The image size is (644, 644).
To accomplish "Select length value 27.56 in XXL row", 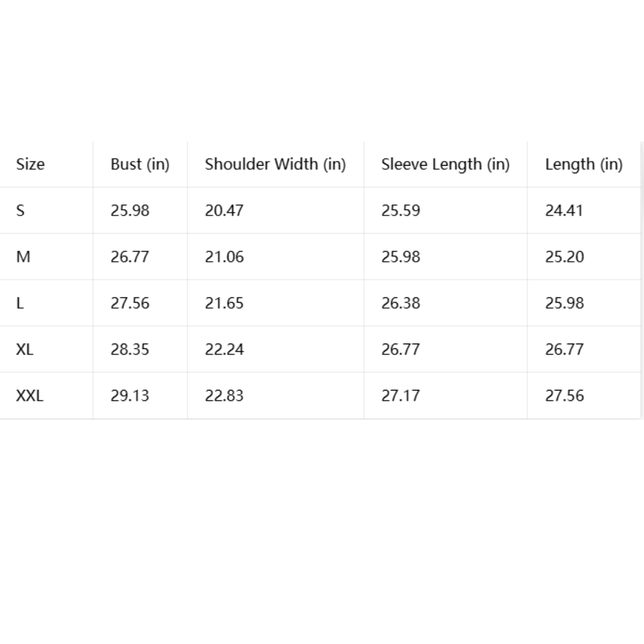I will (x=564, y=396).
